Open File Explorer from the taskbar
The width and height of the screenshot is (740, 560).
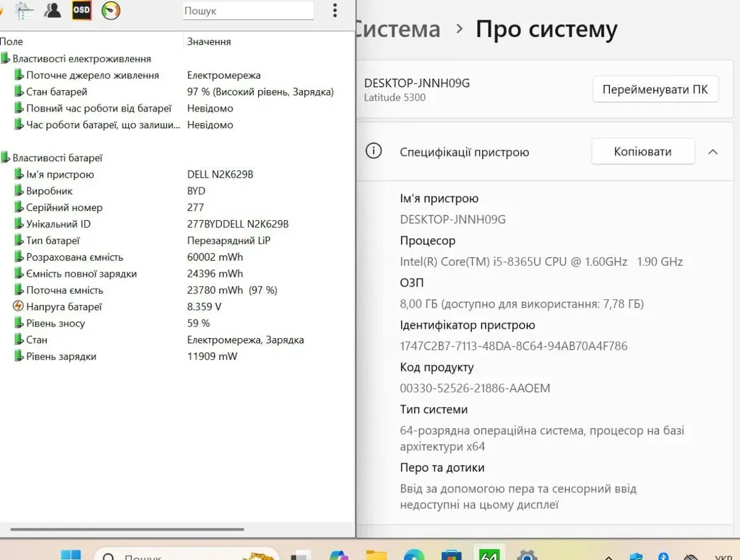click(x=376, y=554)
